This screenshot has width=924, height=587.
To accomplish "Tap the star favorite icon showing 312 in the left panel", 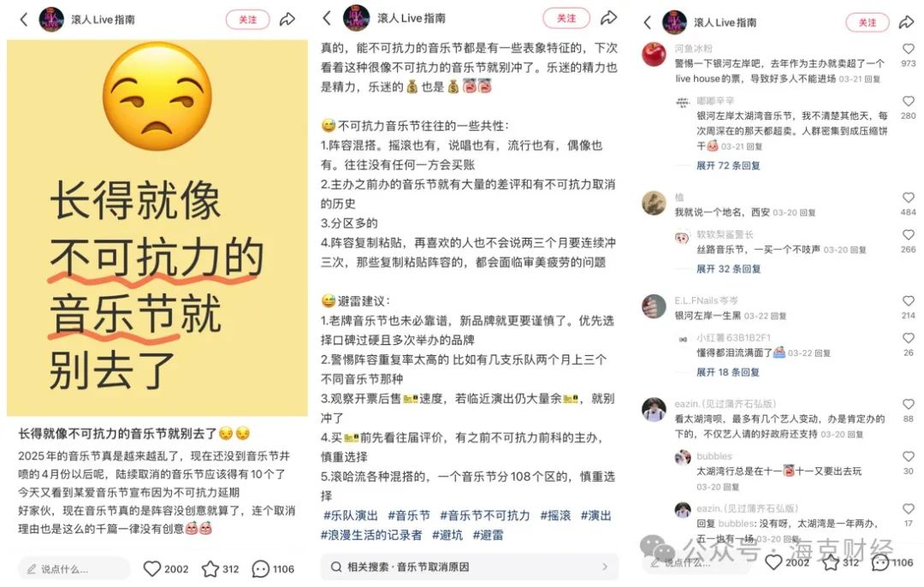I will pyautogui.click(x=210, y=569).
